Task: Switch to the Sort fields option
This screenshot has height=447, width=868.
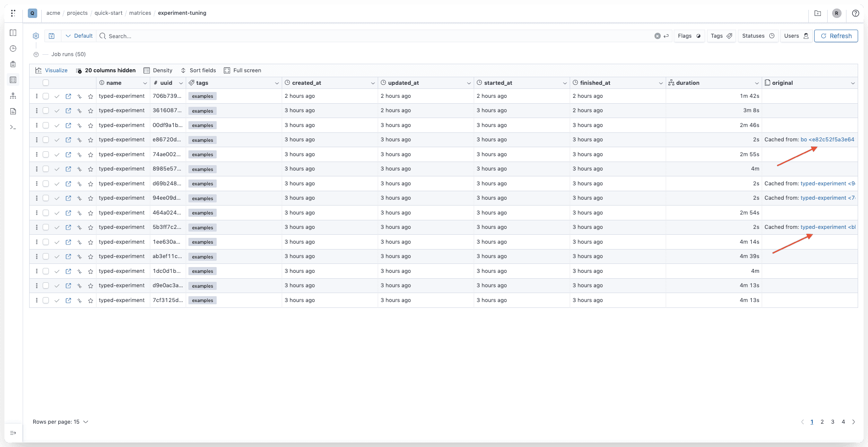Action: (198, 70)
